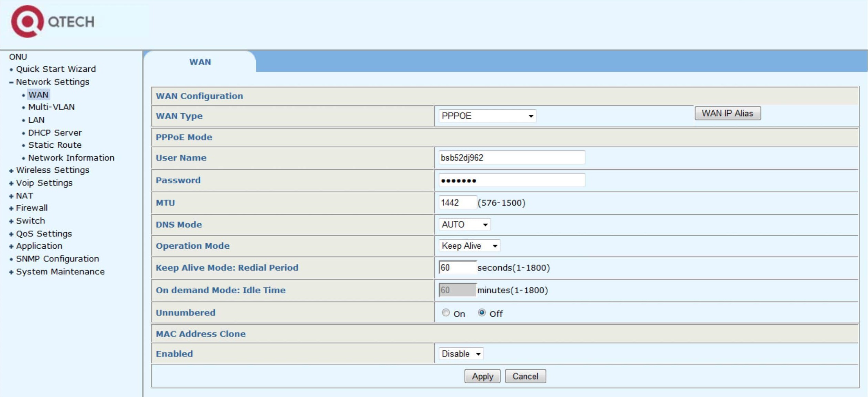Open the DNS Mode dropdown
Screen dimensions: 868x397
(464, 225)
